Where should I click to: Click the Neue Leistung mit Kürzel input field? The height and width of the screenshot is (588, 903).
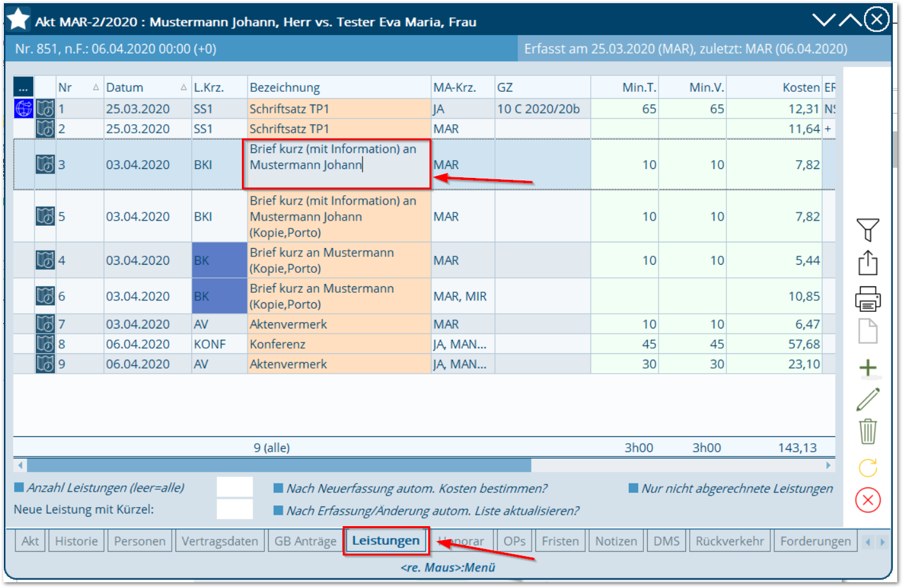pyautogui.click(x=235, y=509)
